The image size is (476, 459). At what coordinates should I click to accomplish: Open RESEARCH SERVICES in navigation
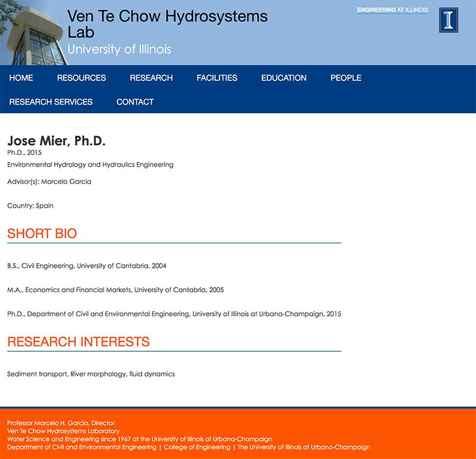(51, 102)
